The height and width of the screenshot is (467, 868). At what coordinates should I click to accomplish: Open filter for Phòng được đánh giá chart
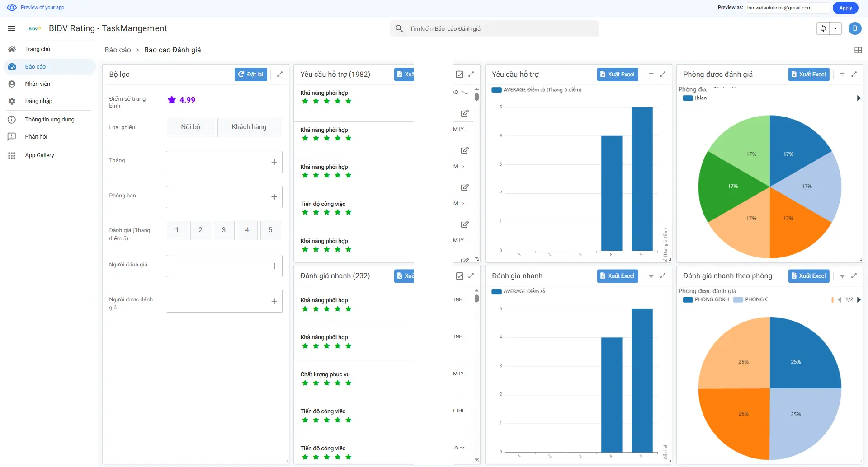(x=842, y=75)
